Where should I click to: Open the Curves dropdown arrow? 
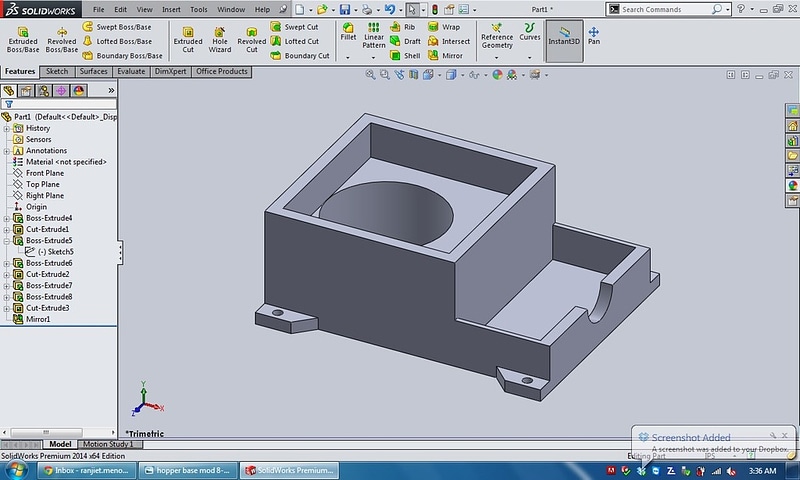tap(530, 58)
